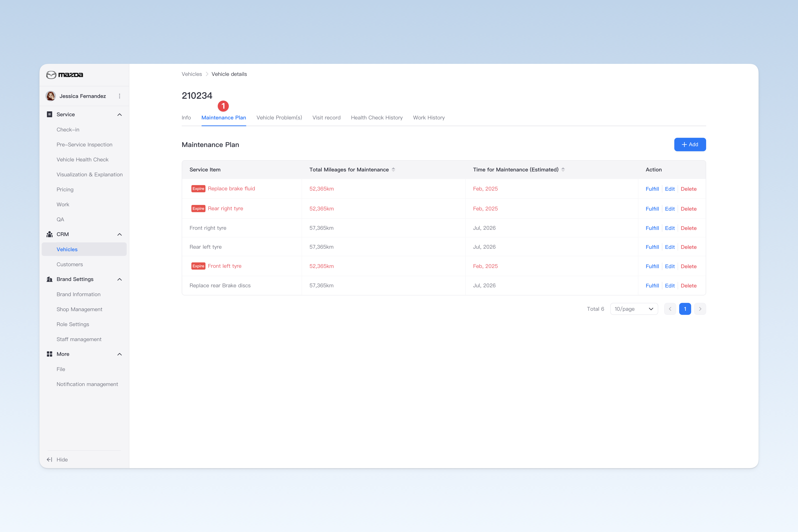
Task: Select page 1 in pagination
Action: (x=685, y=309)
